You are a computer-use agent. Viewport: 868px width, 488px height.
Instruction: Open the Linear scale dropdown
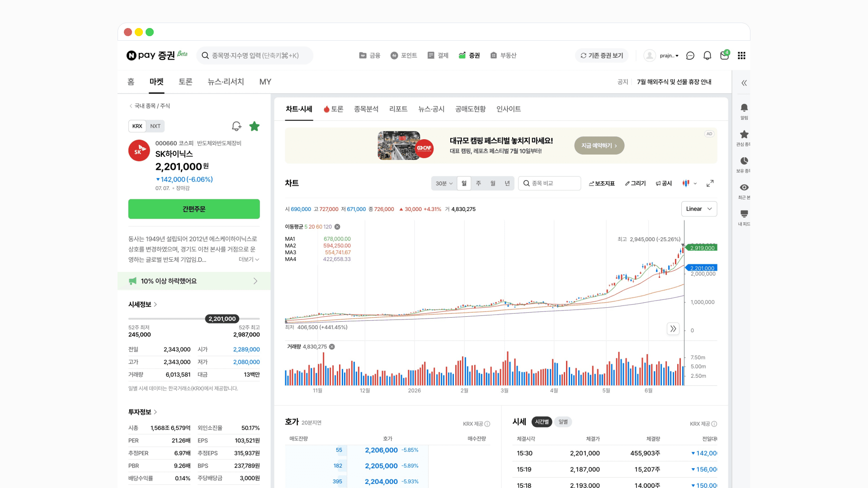pos(699,209)
